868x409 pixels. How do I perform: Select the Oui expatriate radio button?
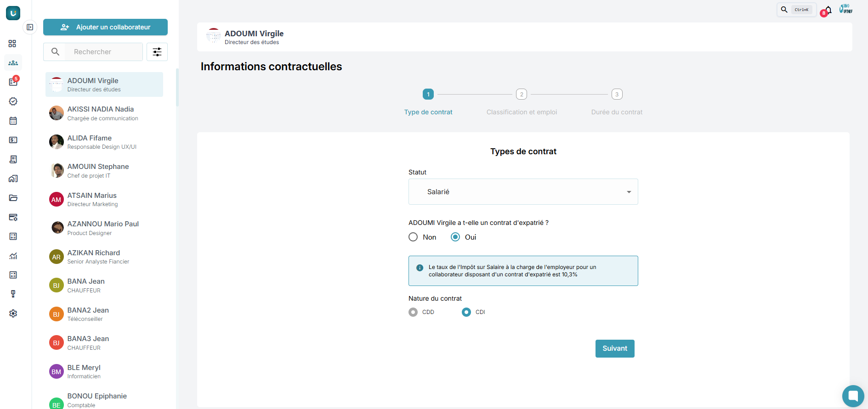[455, 237]
